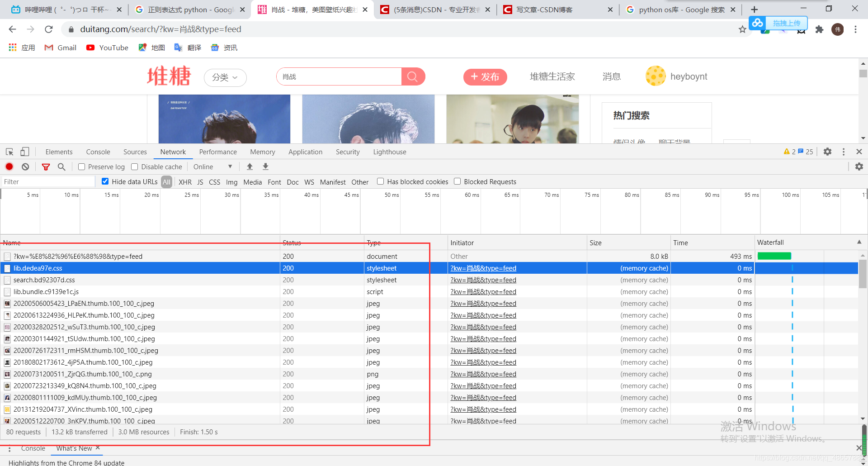868x466 pixels.
Task: Select the All filter type
Action: click(167, 182)
